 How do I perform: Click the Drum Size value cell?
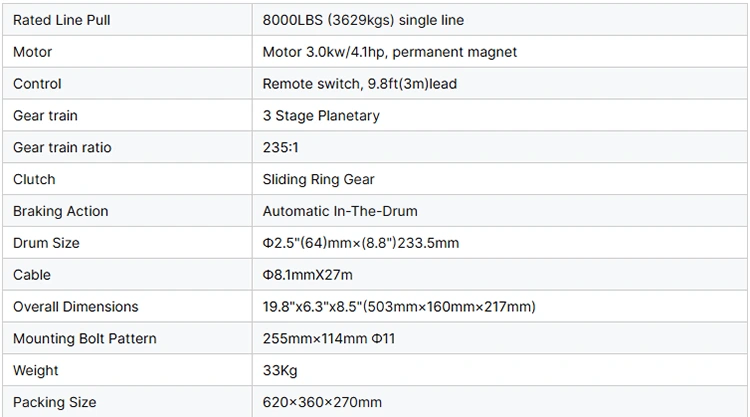point(360,243)
